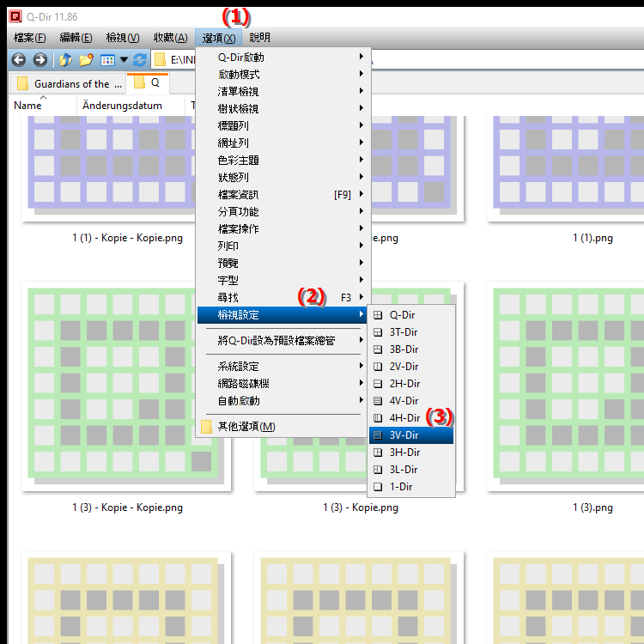Screen dimensions: 644x644
Task: Open the 收藏(A) menu
Action: (x=171, y=38)
